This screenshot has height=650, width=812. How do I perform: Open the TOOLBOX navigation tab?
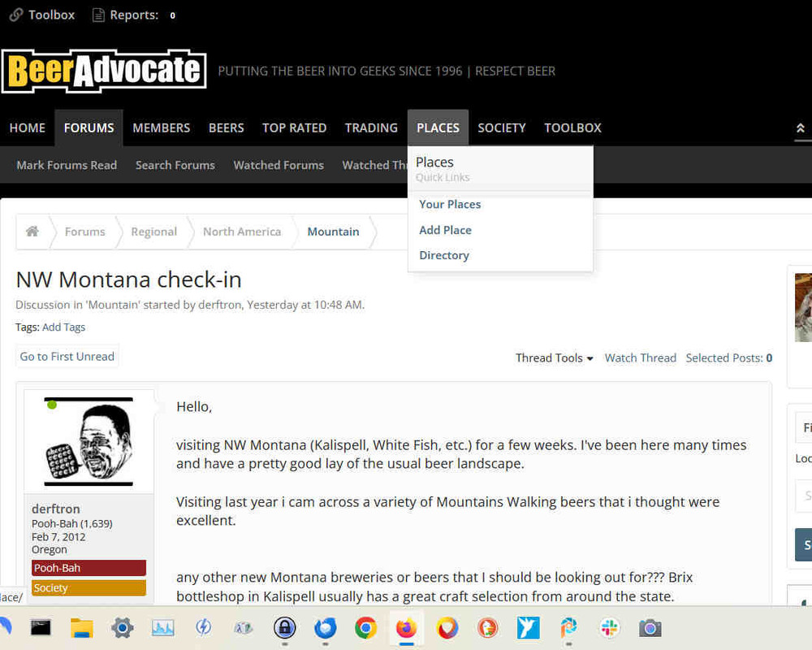click(x=572, y=128)
